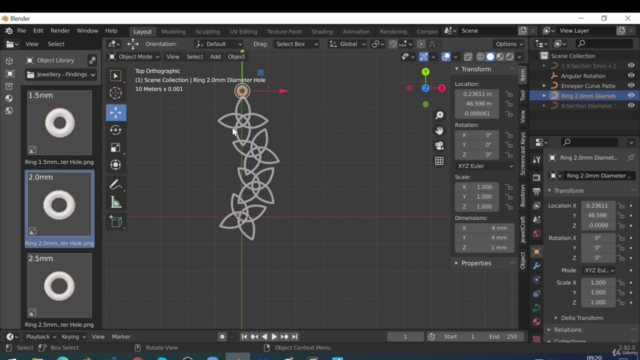Switch to the Modeling workspace tab
Image resolution: width=640 pixels, height=360 pixels.
(x=173, y=31)
